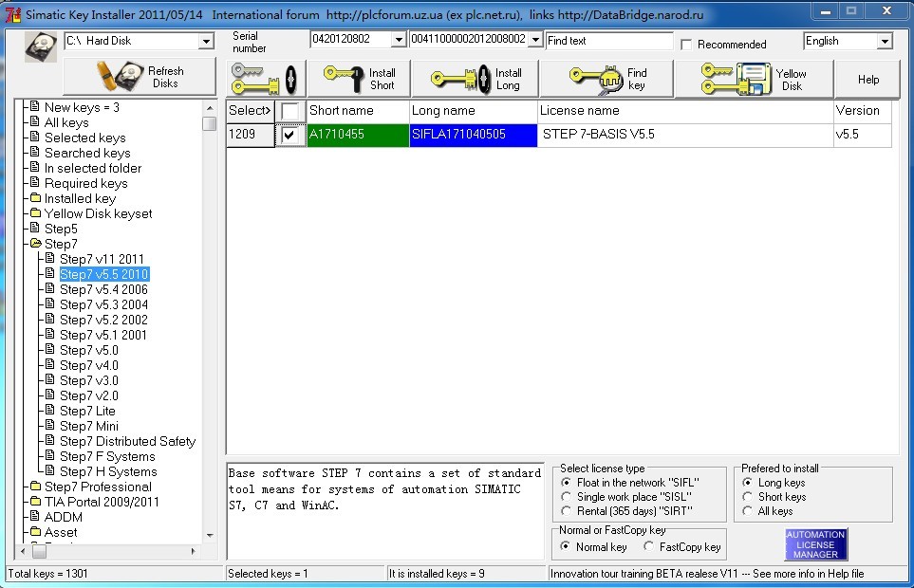Choose the FastCopy key option

coord(649,547)
